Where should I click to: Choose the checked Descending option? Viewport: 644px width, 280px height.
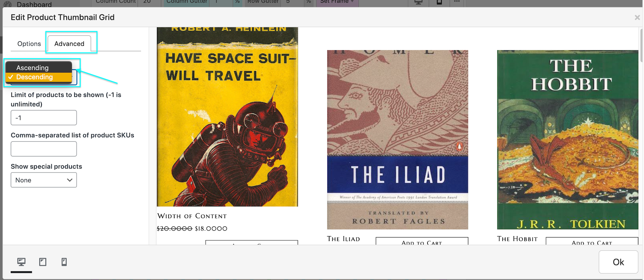[35, 77]
